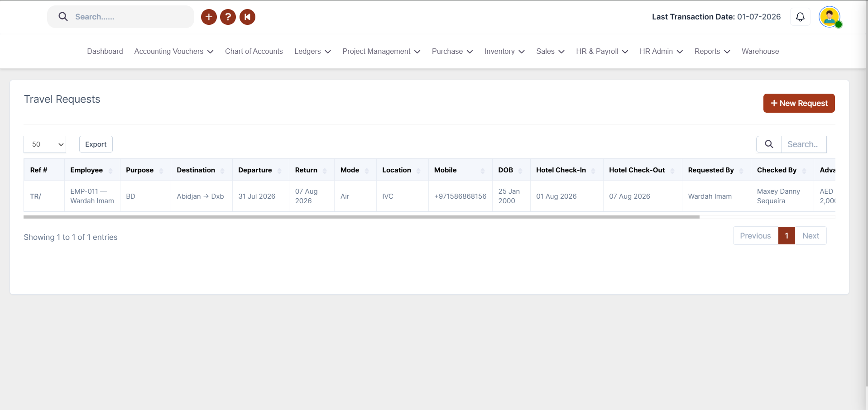Expand the Reports dropdown menu
This screenshot has width=868, height=410.
(x=712, y=52)
